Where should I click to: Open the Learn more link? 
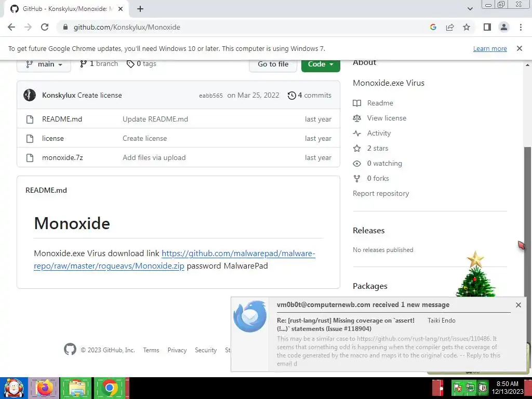490,48
